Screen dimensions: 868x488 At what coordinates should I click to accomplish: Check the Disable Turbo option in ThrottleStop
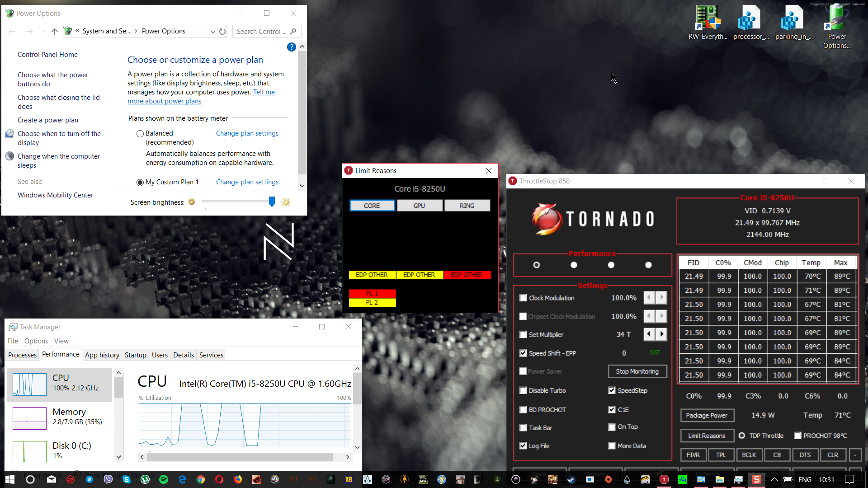point(523,390)
